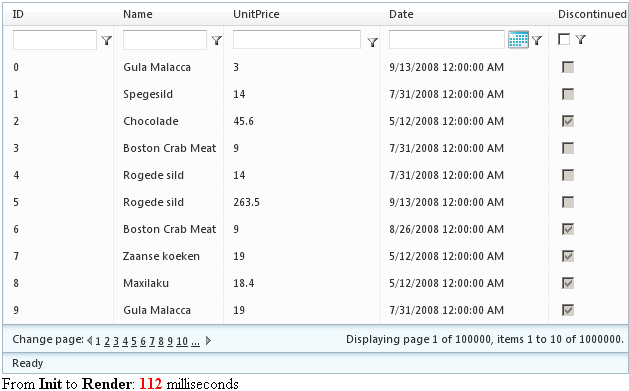Open the next pages ellipsis link

[x=195, y=341]
